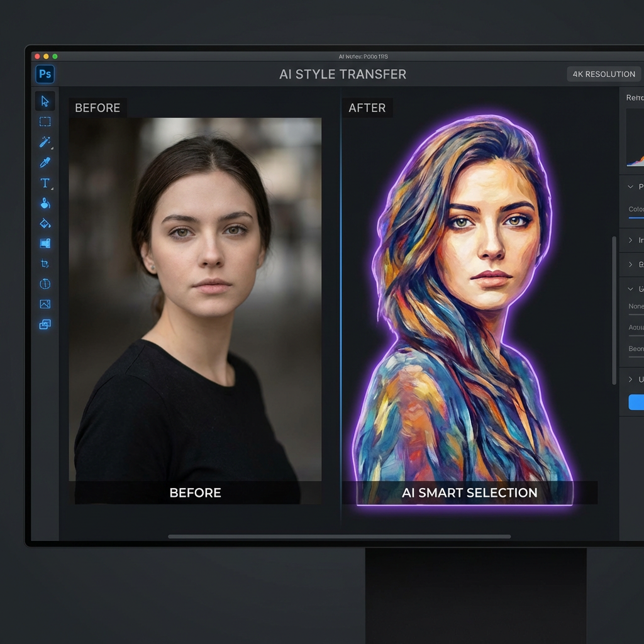Pick the Magic Wand tool
Viewport: 644px width, 644px height.
tap(45, 142)
